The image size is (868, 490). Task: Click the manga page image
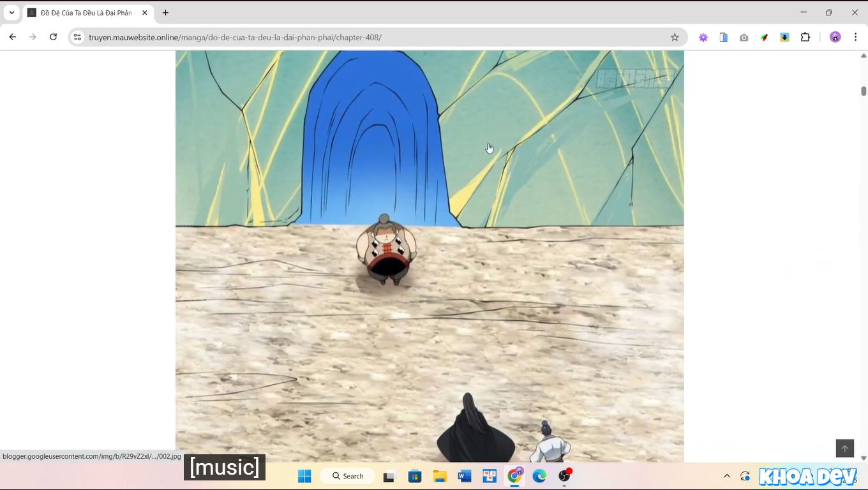click(x=430, y=256)
